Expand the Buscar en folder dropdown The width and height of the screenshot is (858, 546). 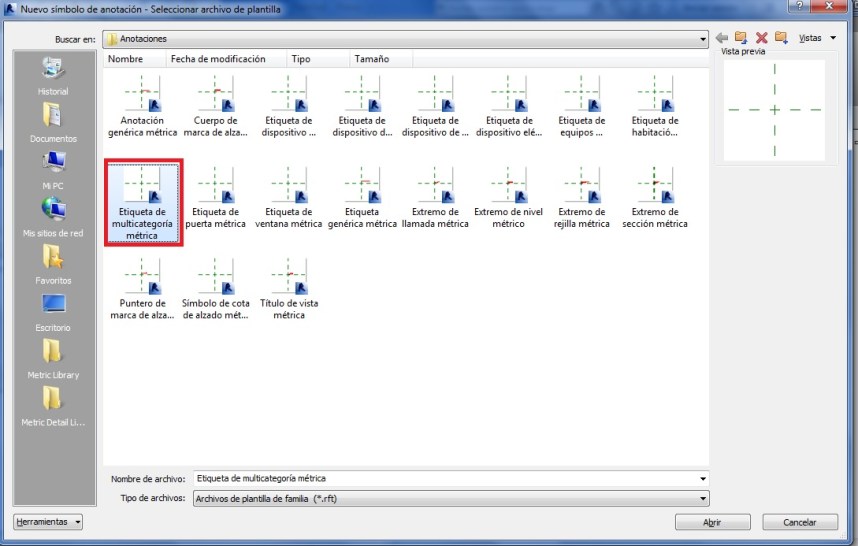click(704, 39)
